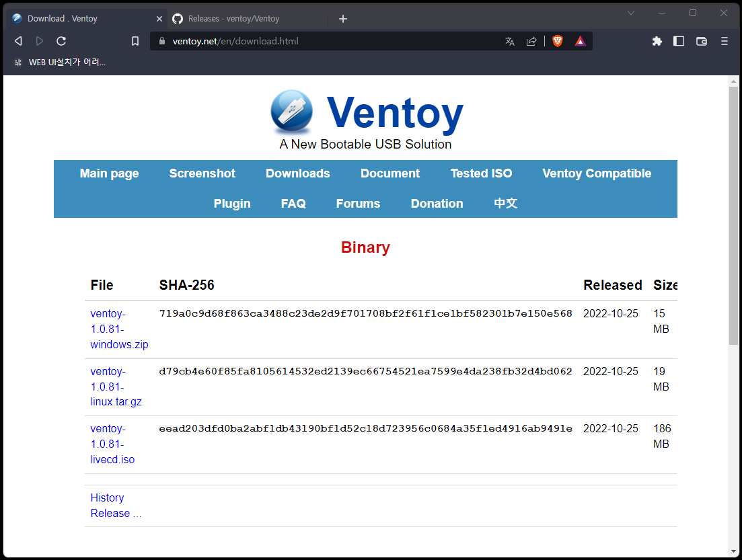Open the Tested ISO menu item

481,173
